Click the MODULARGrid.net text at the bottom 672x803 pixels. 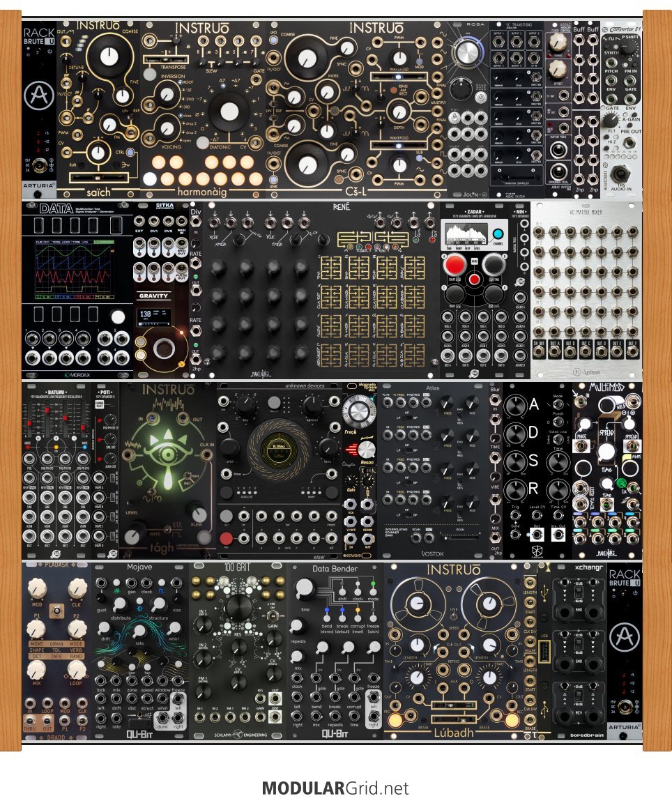pyautogui.click(x=335, y=788)
